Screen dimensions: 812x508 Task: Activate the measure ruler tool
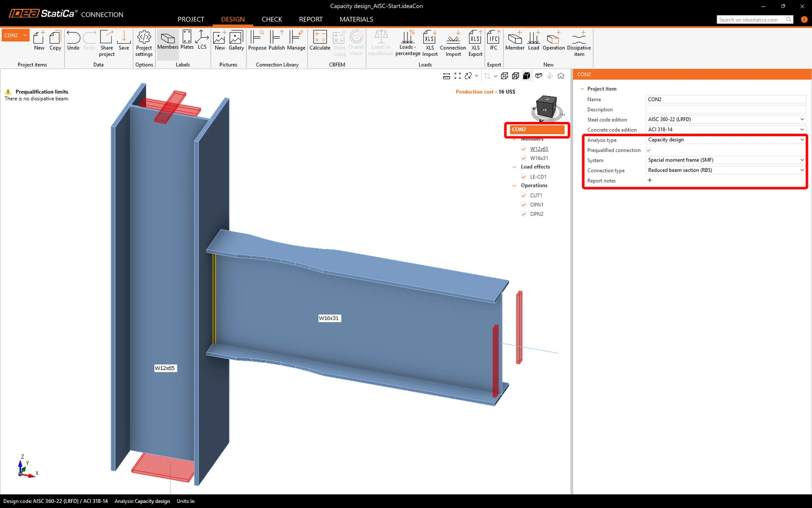tap(447, 76)
